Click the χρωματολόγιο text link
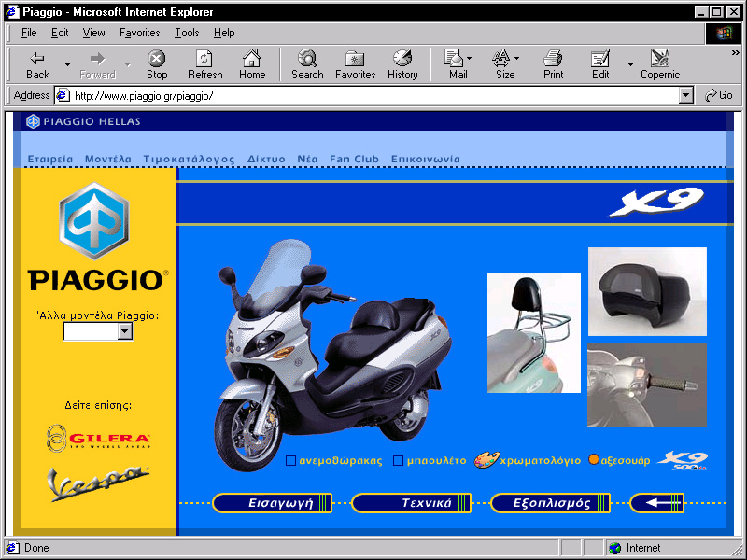This screenshot has height=560, width=747. 541,460
